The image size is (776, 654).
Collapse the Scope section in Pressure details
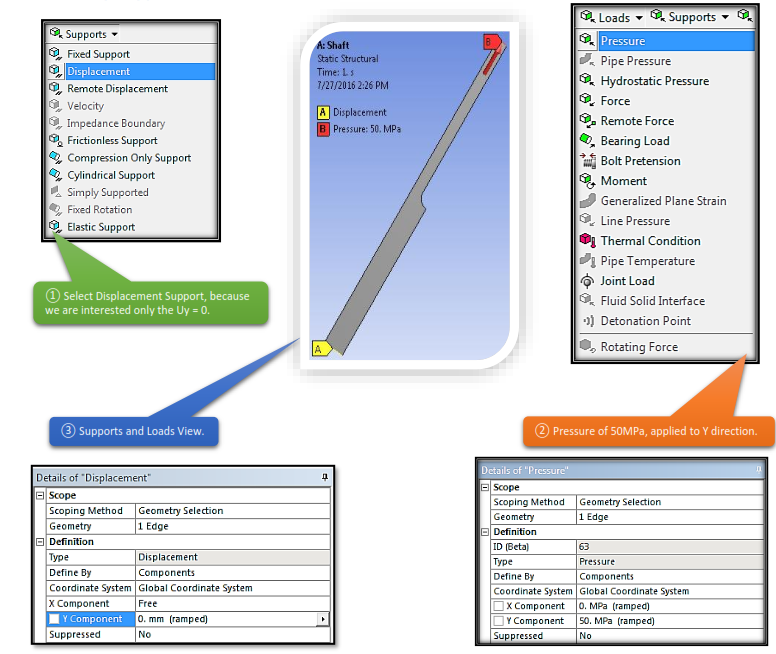pos(486,487)
